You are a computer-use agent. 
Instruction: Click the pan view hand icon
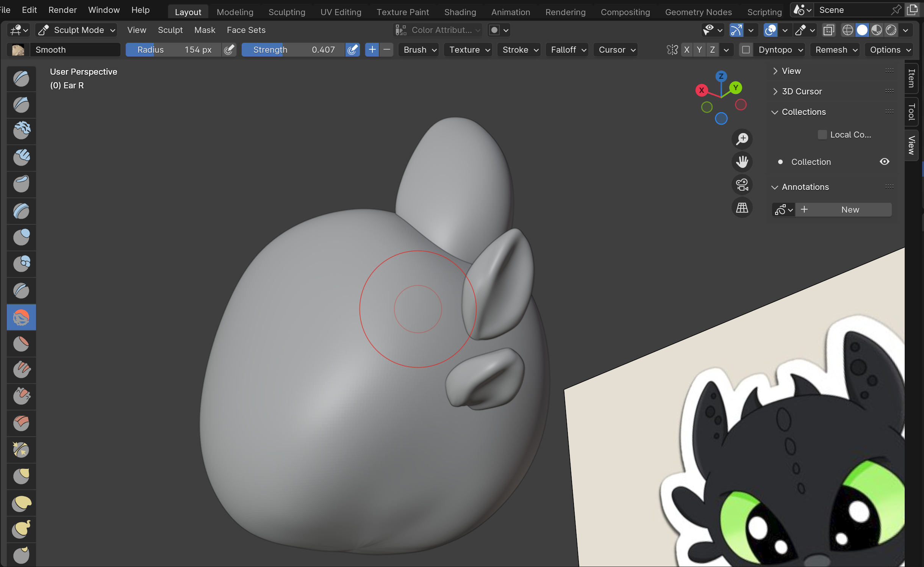coord(742,162)
